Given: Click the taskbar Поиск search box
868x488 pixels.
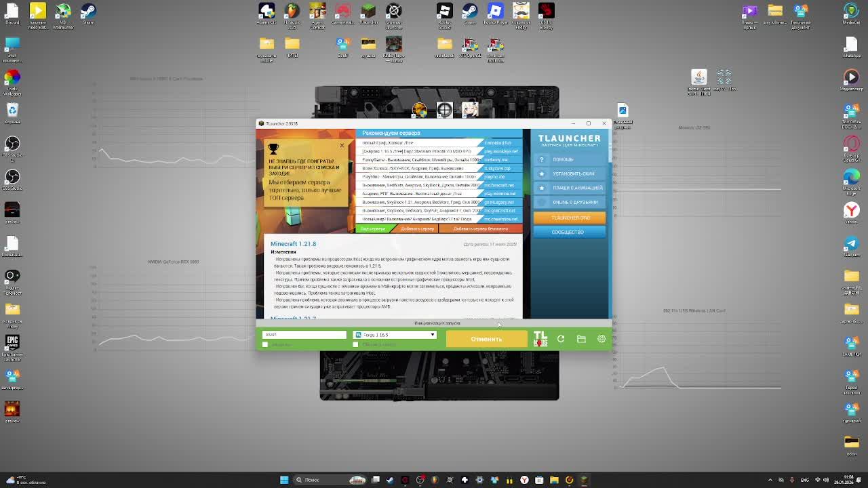Looking at the screenshot, I should coord(331,480).
